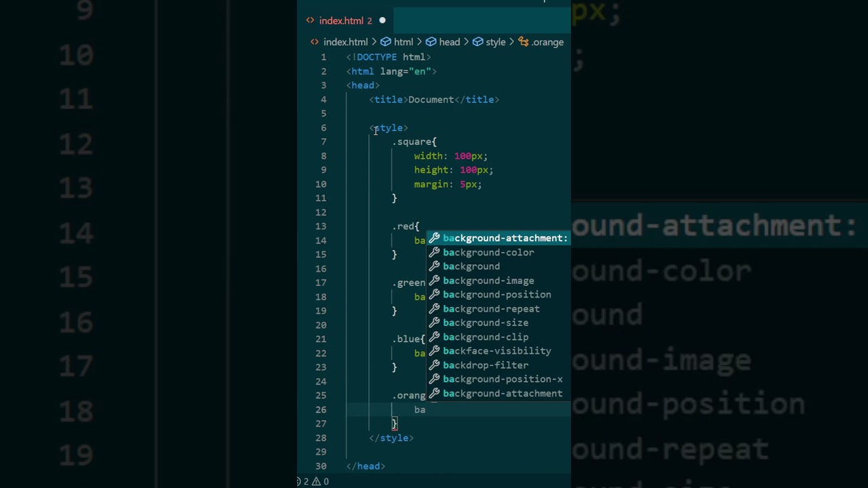Image resolution: width=868 pixels, height=488 pixels.
Task: Open the style breadcrumb segment
Action: [x=496, y=42]
